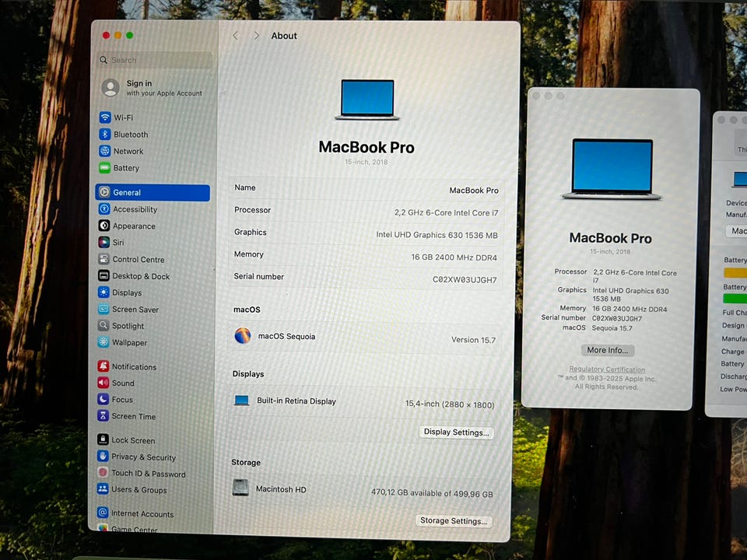Close the System Settings window
The width and height of the screenshot is (747, 560).
click(106, 35)
